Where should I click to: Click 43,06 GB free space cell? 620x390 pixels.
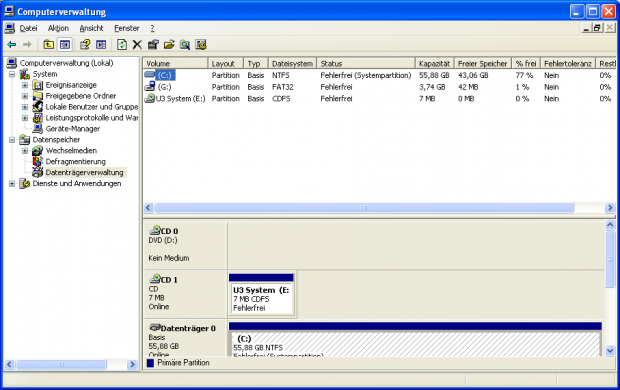(x=473, y=75)
